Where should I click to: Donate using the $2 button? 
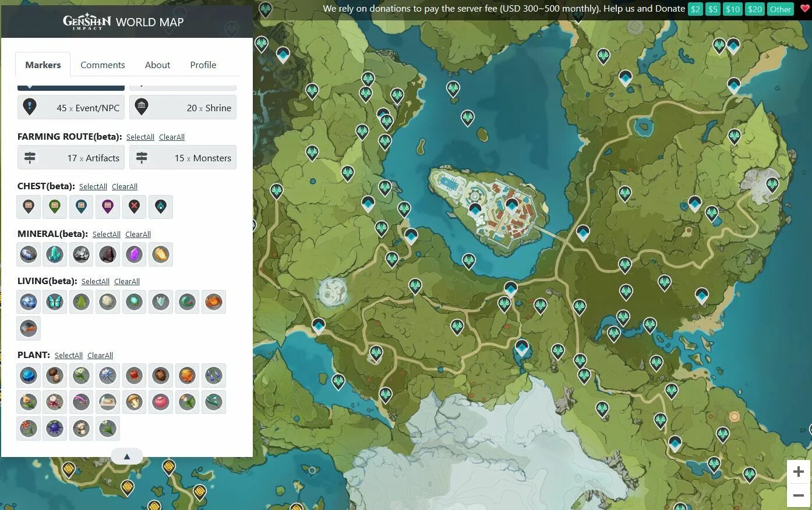696,9
